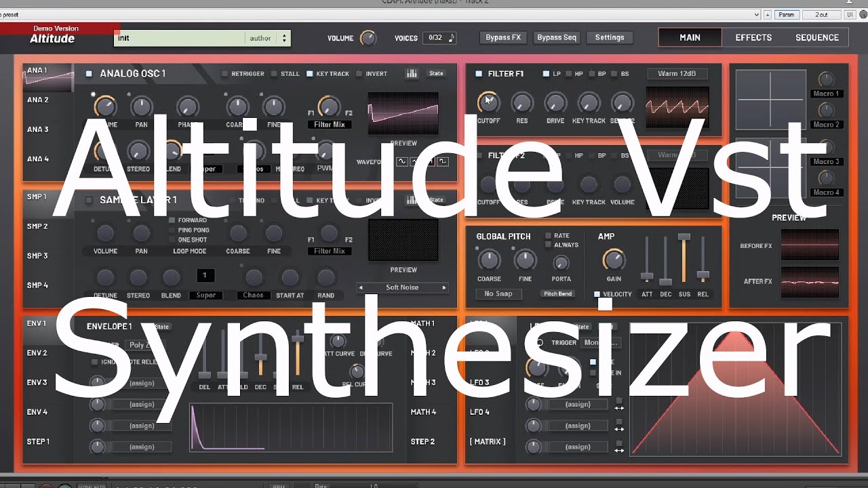The height and width of the screenshot is (488, 868).
Task: Click the Bypass FX button
Action: [x=503, y=38]
